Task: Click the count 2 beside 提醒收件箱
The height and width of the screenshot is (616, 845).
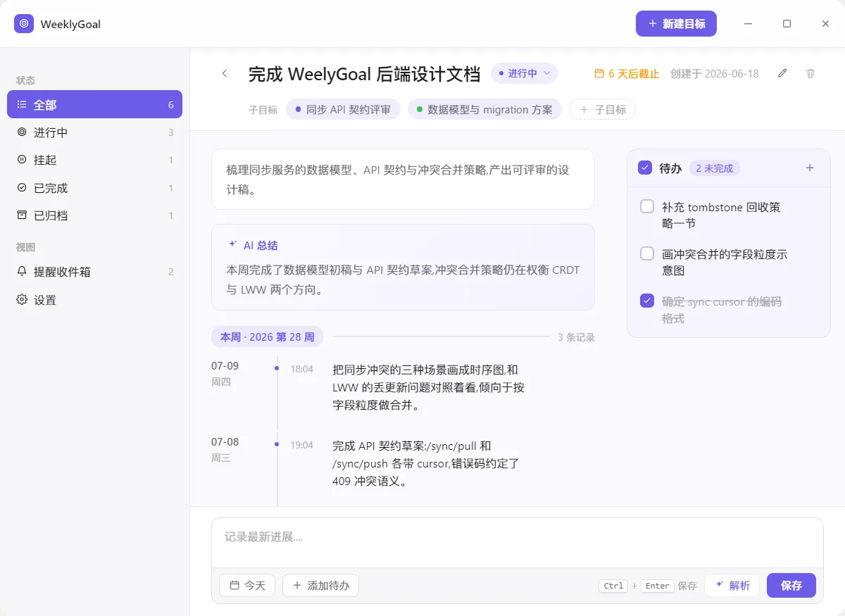Action: coord(170,272)
